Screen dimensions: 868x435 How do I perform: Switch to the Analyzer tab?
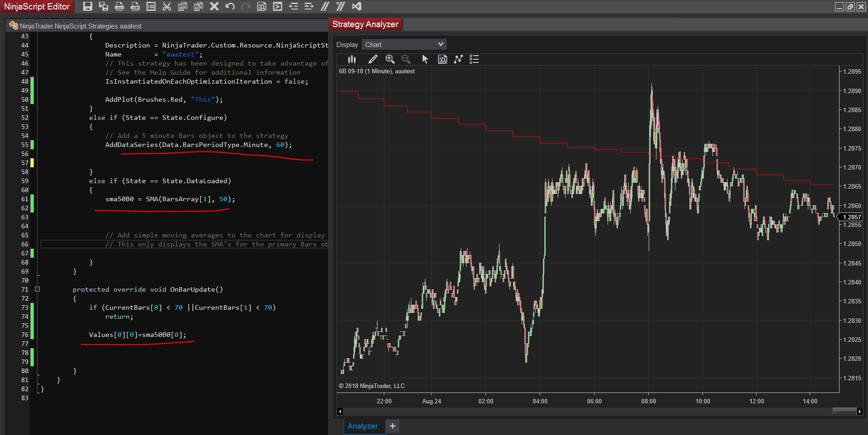point(363,426)
